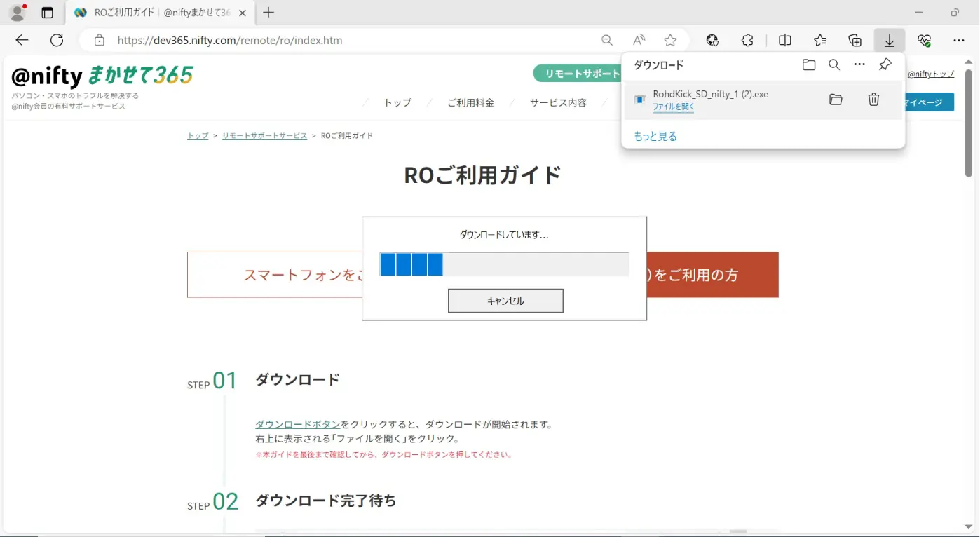Image resolution: width=980 pixels, height=537 pixels.
Task: Click the ダウンロードボタン link
Action: (x=298, y=424)
